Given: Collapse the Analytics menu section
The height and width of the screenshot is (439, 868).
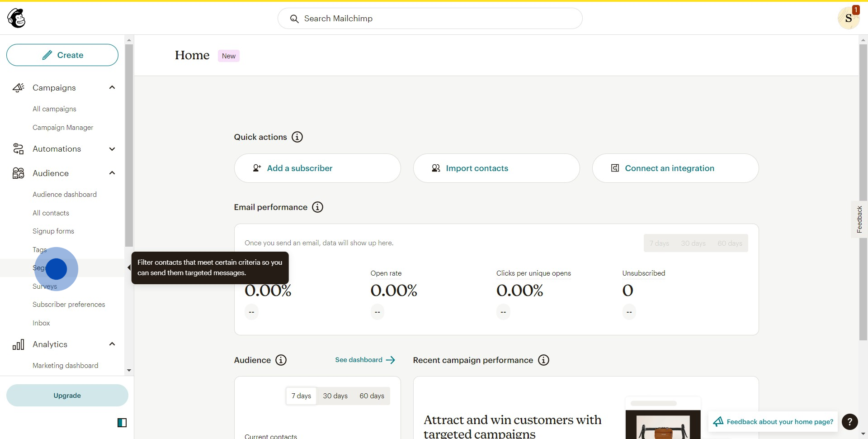Looking at the screenshot, I should pos(112,344).
